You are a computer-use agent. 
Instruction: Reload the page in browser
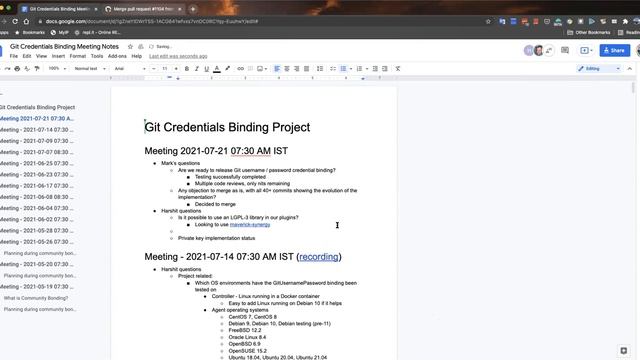pos(15,21)
